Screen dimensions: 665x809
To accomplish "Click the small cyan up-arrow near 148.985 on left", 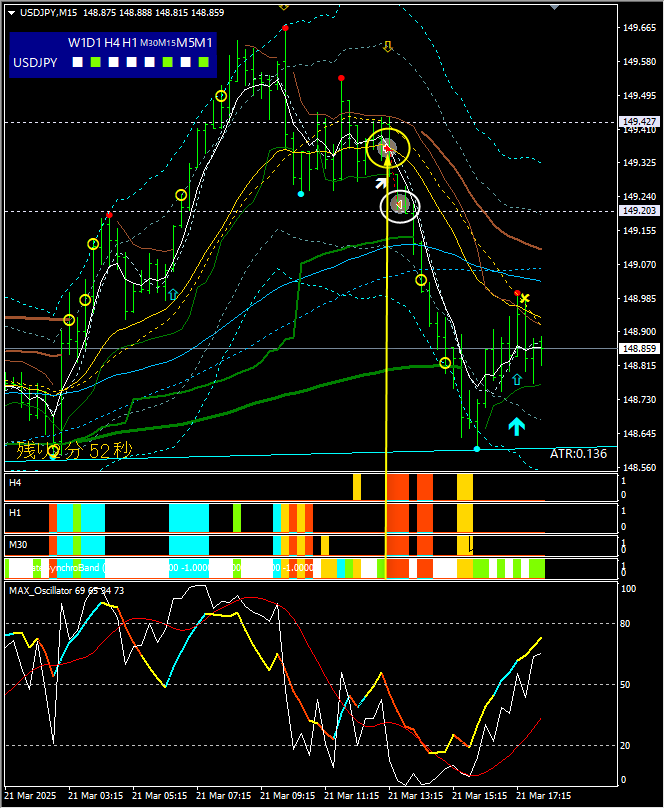I will 173,294.
